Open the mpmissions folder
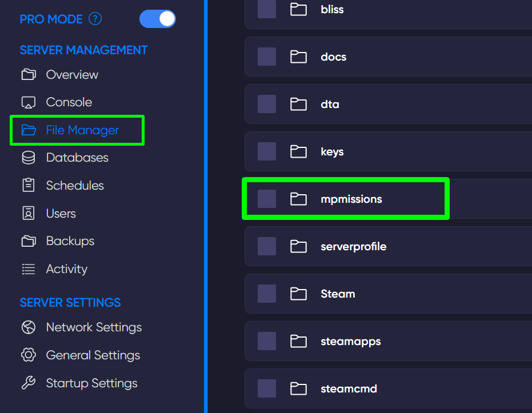This screenshot has height=413, width=532. tap(351, 199)
